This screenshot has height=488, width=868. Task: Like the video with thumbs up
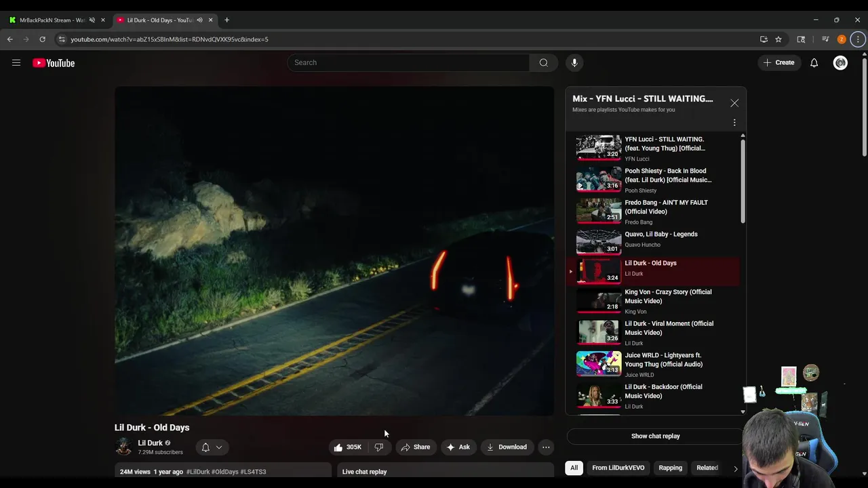pyautogui.click(x=347, y=447)
